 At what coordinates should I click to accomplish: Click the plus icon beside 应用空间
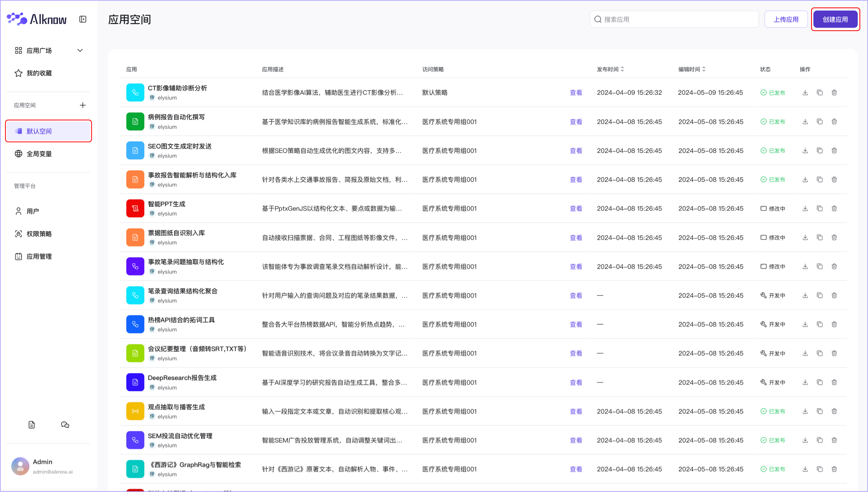83,105
